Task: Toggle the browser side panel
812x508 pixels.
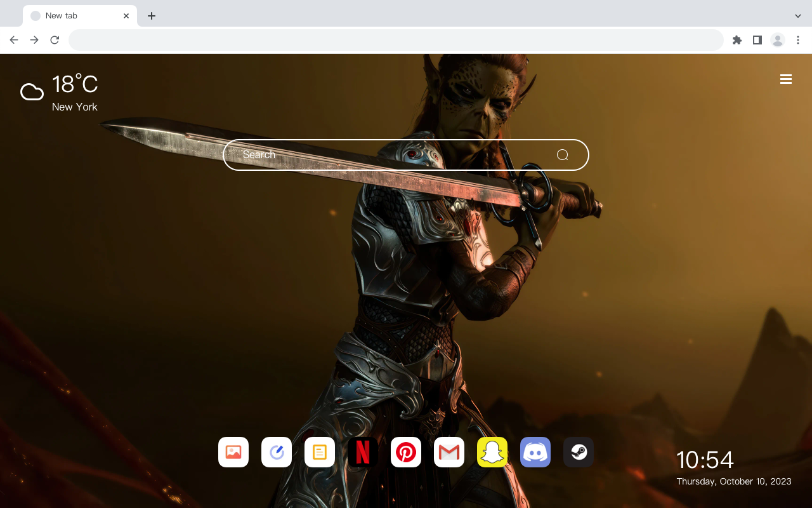Action: pyautogui.click(x=757, y=40)
